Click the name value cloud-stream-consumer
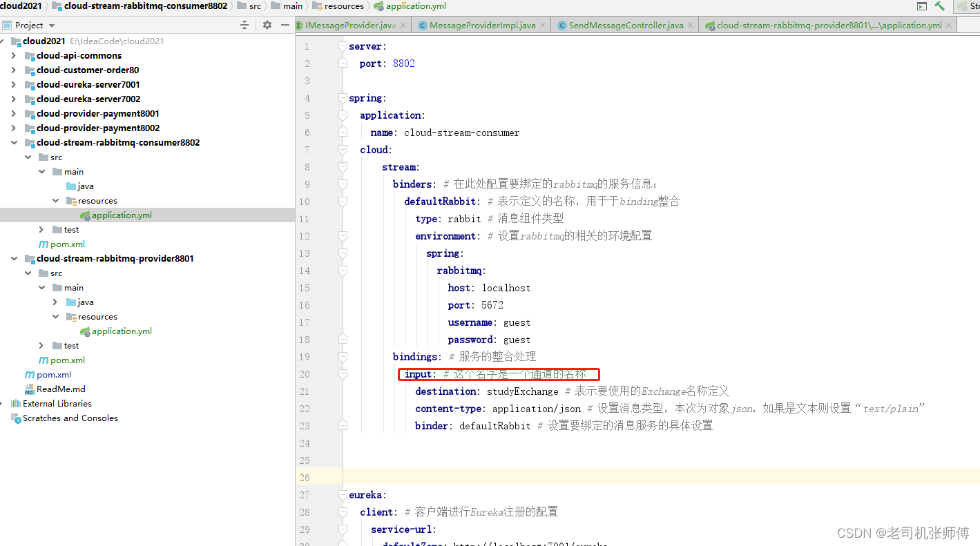Viewport: 980px width, 546px height. point(462,133)
